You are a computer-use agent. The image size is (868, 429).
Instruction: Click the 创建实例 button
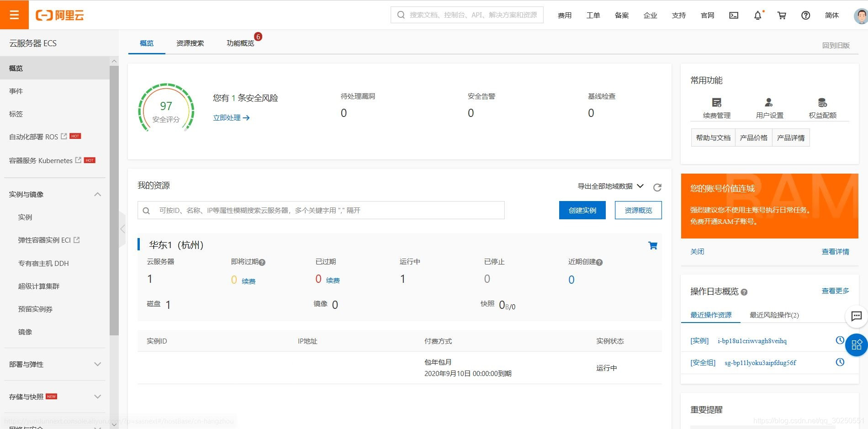pos(582,210)
